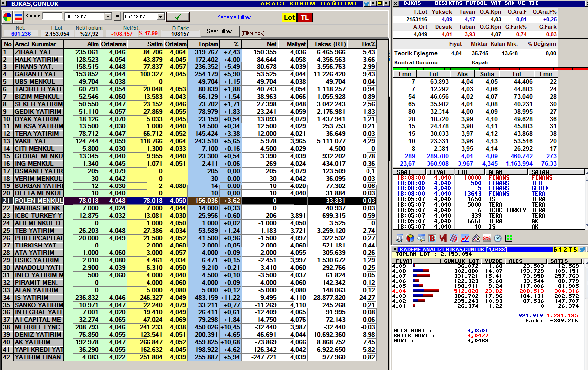Viewport: 588px width, 370px height.
Task: Open the clock toolbar icon
Action: pos(498,238)
